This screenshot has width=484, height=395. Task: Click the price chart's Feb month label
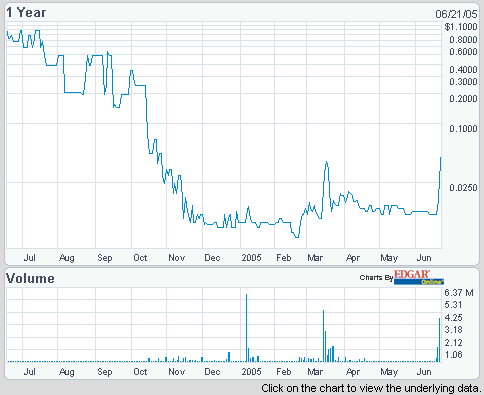coord(284,258)
